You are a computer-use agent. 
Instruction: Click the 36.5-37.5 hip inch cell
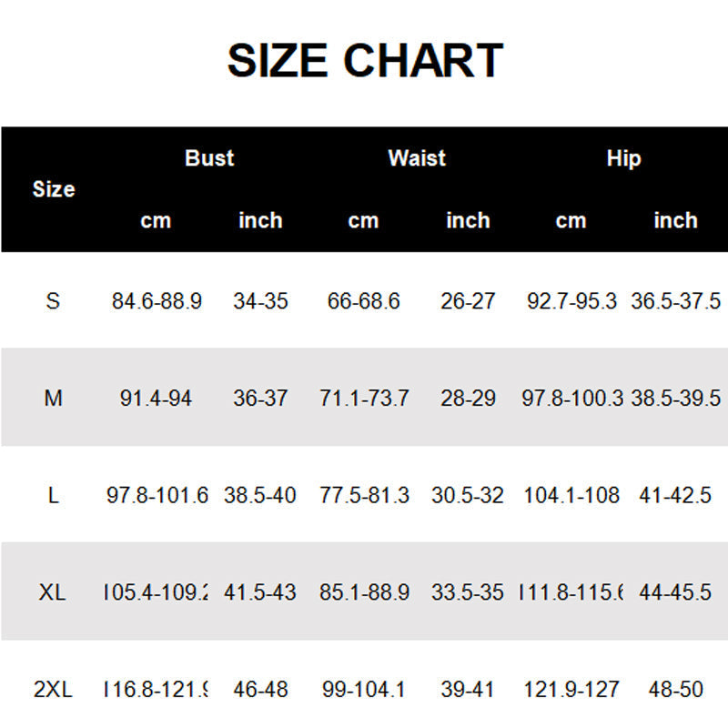tap(675, 301)
